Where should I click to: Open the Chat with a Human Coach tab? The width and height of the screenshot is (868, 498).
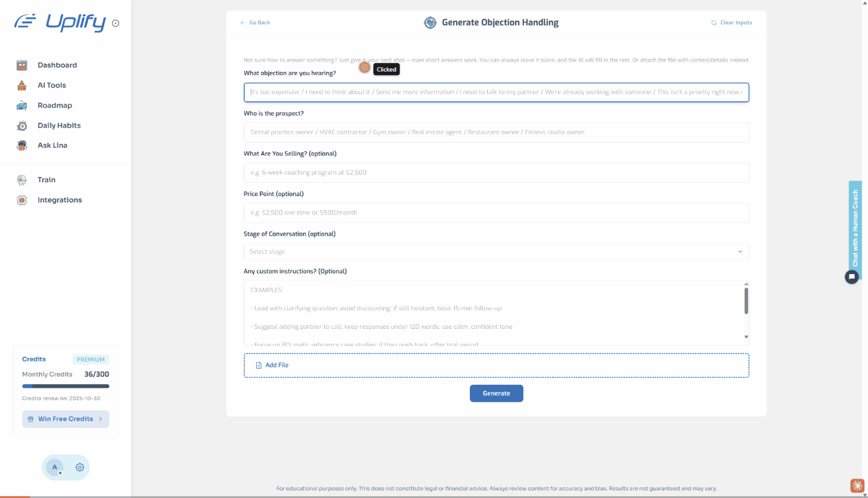pyautogui.click(x=855, y=228)
